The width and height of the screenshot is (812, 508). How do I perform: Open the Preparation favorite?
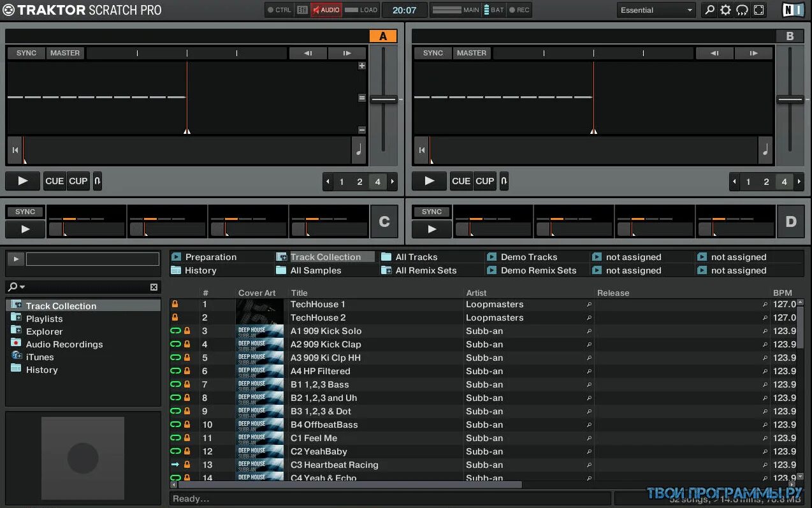click(x=210, y=257)
